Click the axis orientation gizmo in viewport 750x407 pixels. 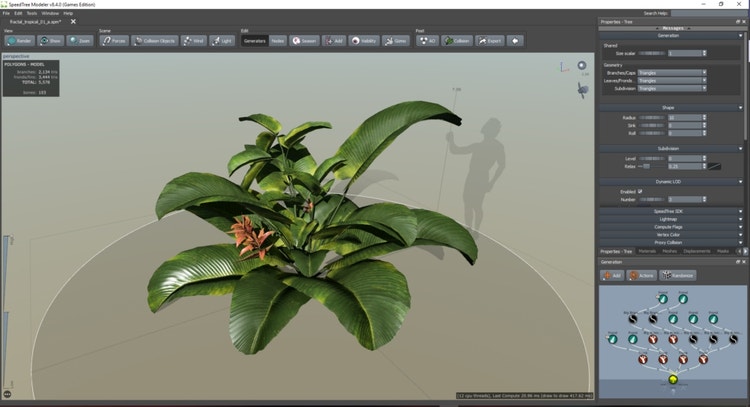pyautogui.click(x=564, y=66)
